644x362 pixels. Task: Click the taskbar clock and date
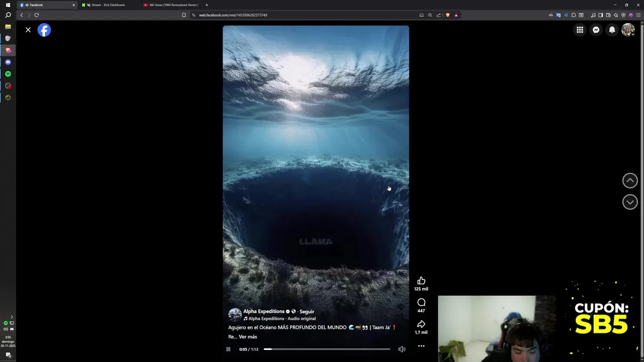tap(8, 342)
